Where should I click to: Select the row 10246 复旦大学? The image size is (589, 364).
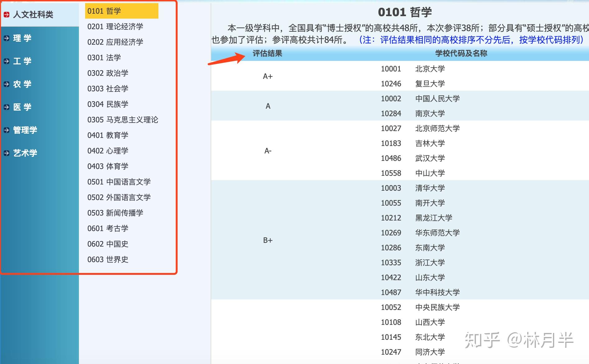pyautogui.click(x=413, y=84)
